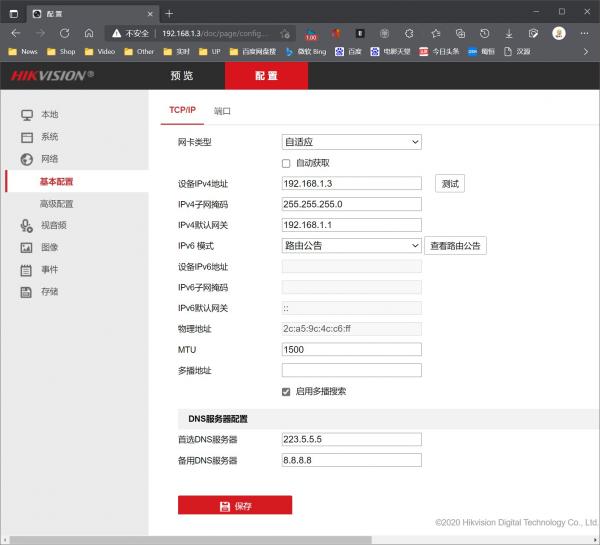Open the collections icon in toolbar

click(460, 34)
